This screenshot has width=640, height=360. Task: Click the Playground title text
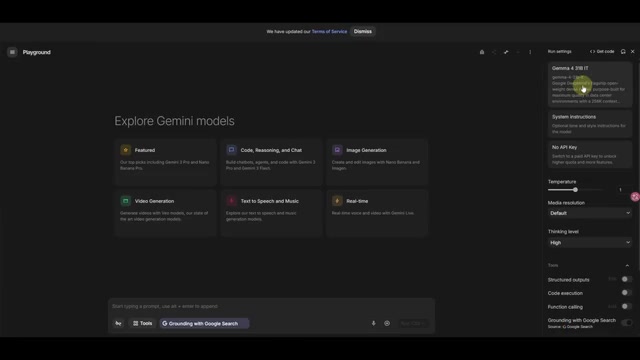(x=37, y=52)
